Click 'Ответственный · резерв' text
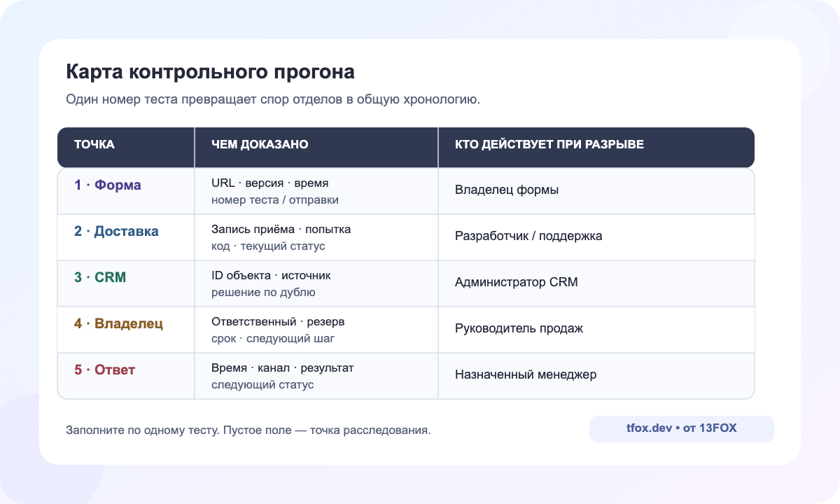 (278, 321)
